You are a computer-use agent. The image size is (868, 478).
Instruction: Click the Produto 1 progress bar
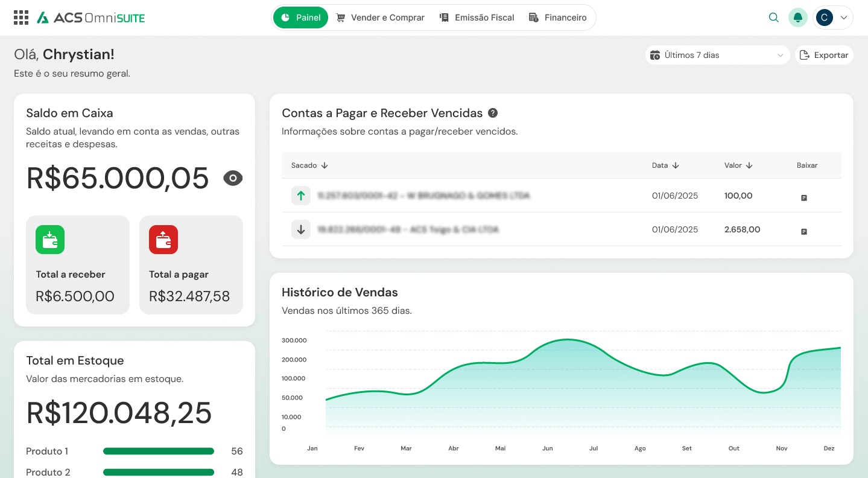[158, 451]
